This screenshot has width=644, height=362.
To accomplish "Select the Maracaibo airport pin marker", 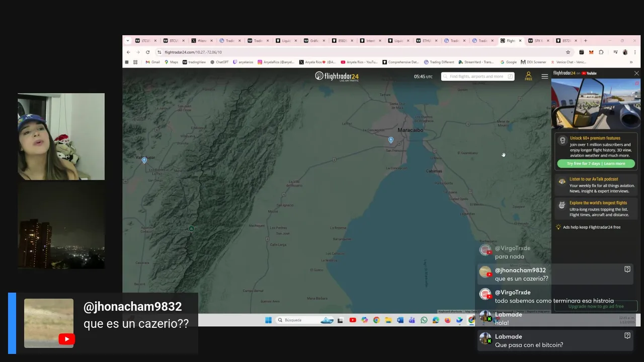I will click(x=391, y=140).
